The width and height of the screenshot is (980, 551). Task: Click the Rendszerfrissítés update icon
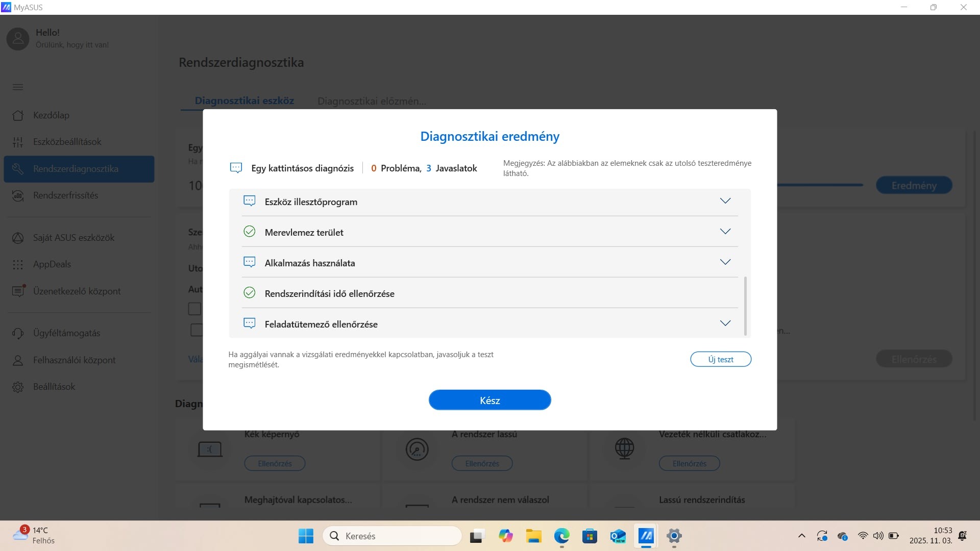click(18, 195)
